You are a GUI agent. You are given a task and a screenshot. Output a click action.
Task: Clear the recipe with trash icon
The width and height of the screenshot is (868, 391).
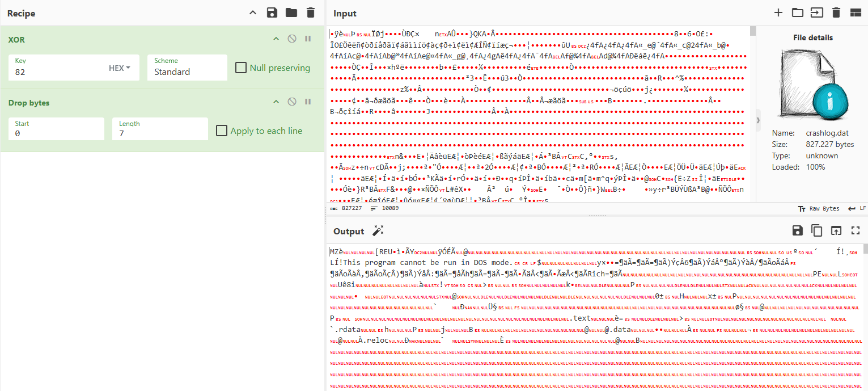(x=310, y=13)
